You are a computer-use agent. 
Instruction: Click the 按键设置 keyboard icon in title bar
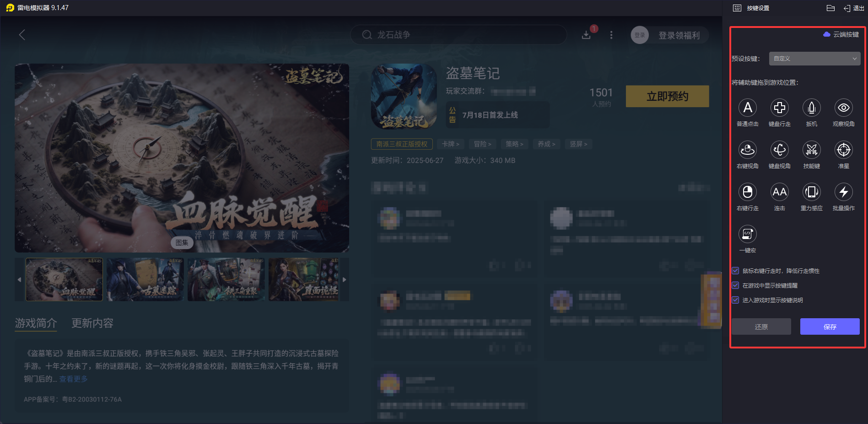click(737, 8)
